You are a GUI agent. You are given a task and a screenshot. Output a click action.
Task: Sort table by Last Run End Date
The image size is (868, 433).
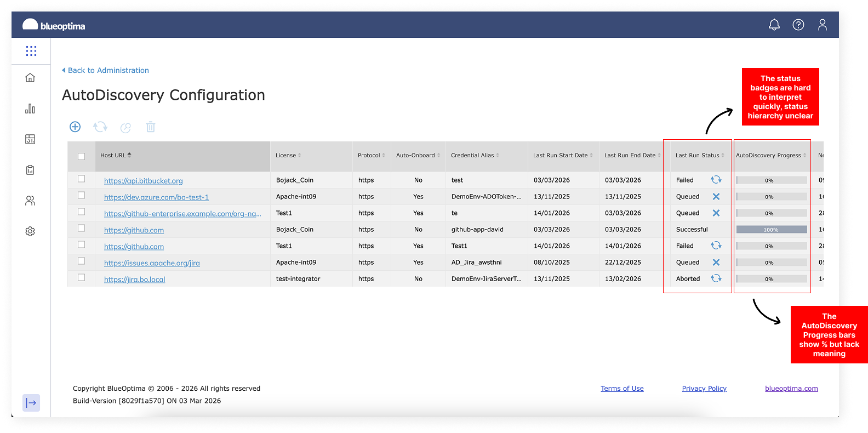tap(632, 155)
